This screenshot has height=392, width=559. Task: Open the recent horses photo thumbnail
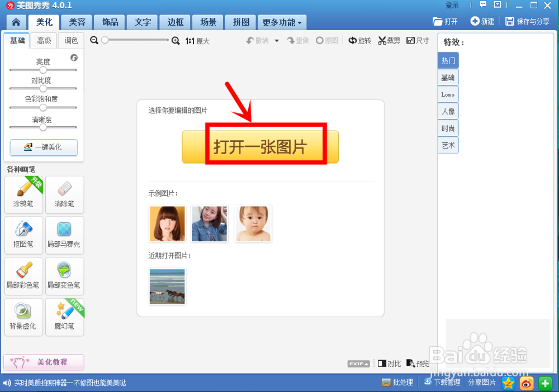166,286
